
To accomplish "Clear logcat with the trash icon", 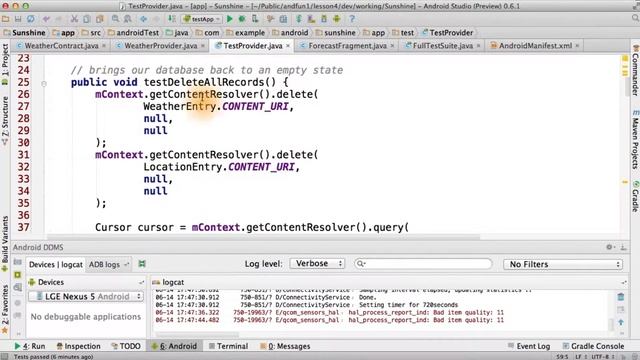I will [621, 297].
